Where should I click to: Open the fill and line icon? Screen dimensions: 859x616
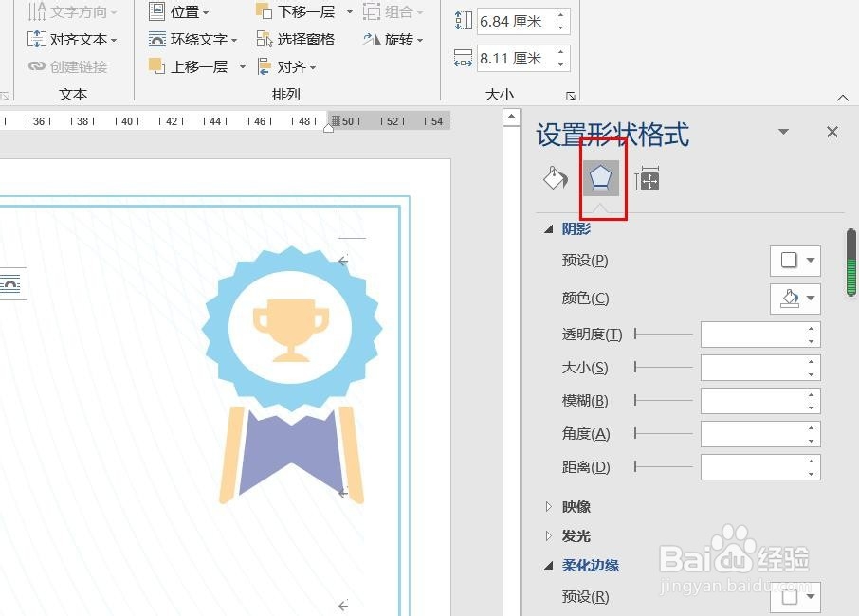point(555,178)
